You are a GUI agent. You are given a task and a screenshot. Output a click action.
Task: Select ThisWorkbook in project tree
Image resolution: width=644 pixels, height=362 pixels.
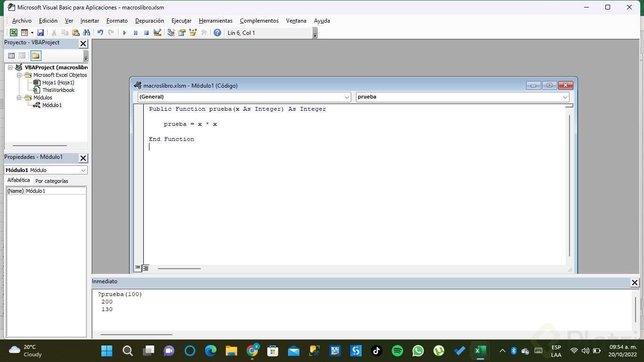tap(58, 90)
